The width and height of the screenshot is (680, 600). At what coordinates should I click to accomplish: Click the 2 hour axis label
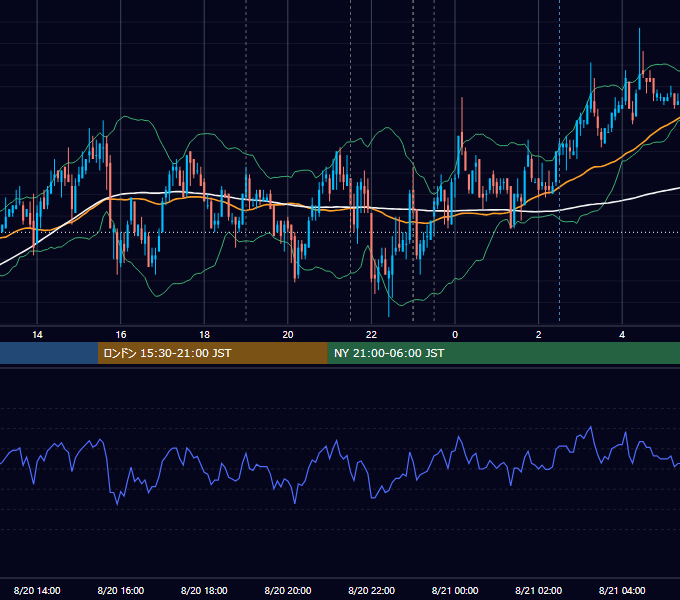(539, 335)
